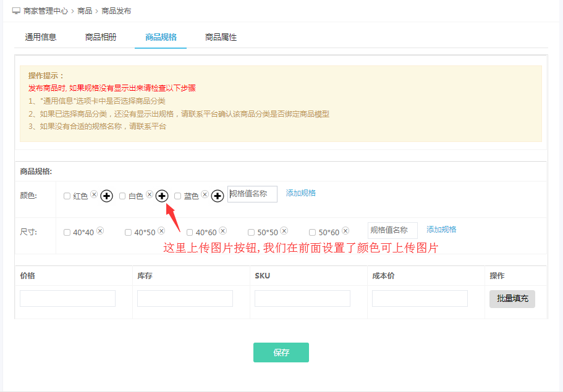Image resolution: width=563 pixels, height=392 pixels.
Task: Remove the 40*60 size value
Action: click(x=222, y=231)
